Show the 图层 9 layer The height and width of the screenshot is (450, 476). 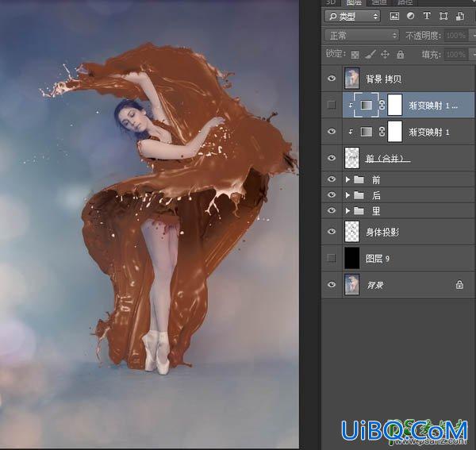coord(332,258)
